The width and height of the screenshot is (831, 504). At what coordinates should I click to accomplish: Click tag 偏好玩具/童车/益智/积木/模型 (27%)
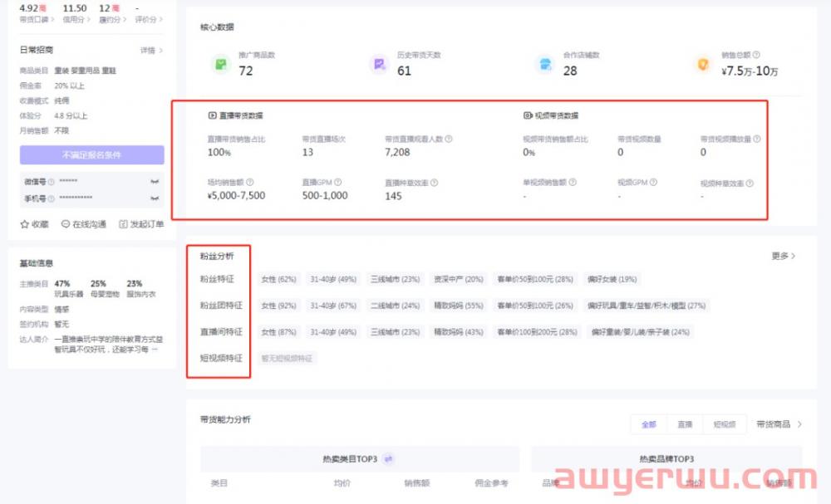[646, 306]
